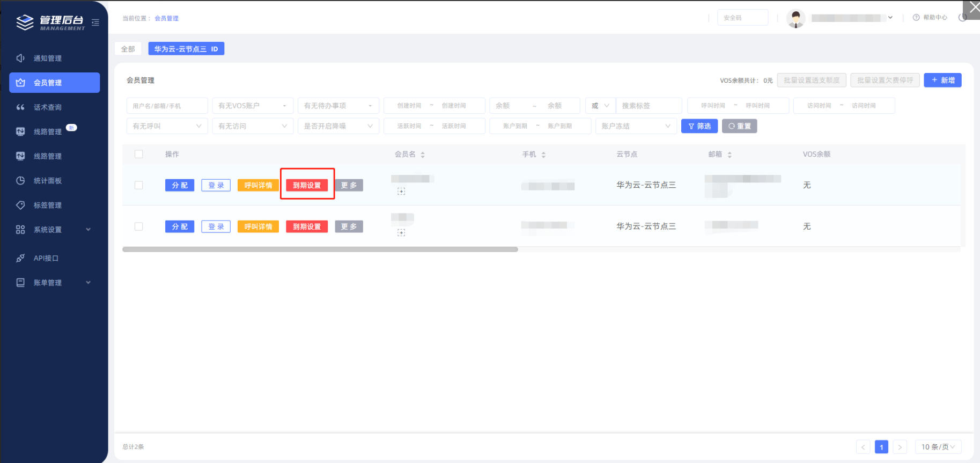Open 通知管理 via its speaker icon
The height and width of the screenshot is (463, 980).
pos(20,58)
